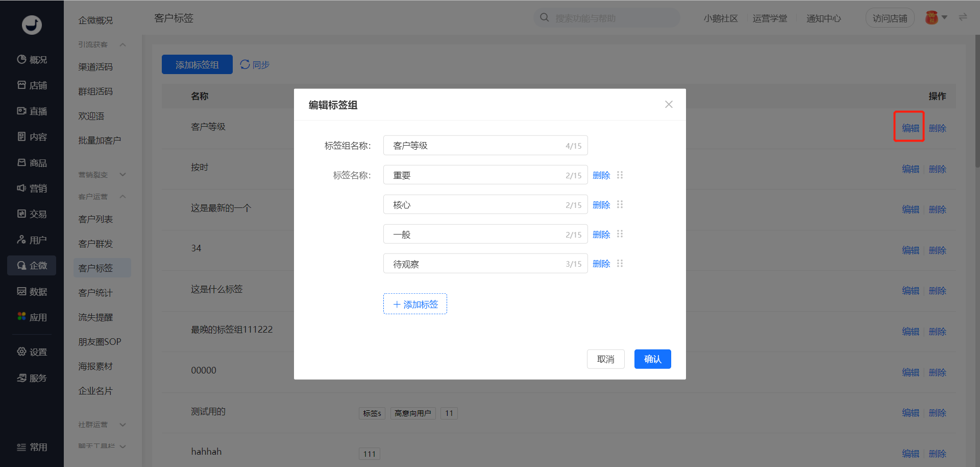Delete the 一般 tag

[601, 235]
